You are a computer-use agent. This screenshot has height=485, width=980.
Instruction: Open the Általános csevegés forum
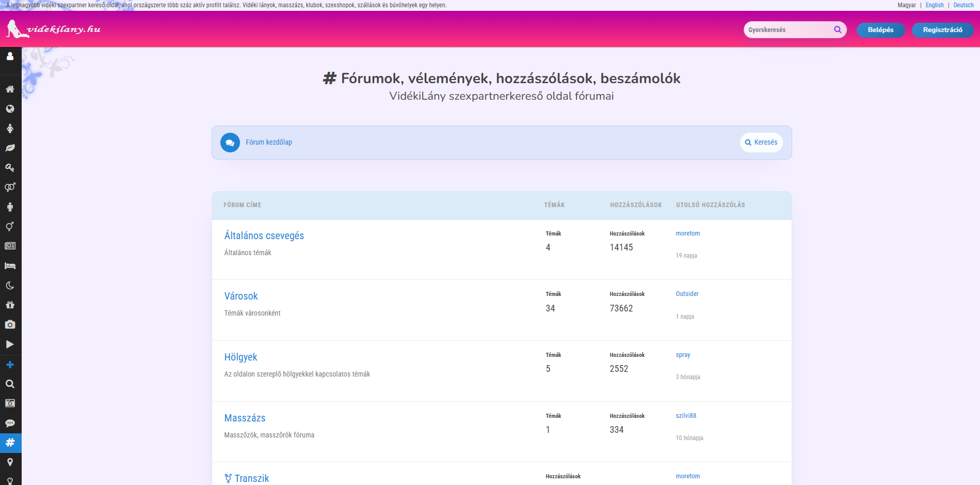(264, 236)
